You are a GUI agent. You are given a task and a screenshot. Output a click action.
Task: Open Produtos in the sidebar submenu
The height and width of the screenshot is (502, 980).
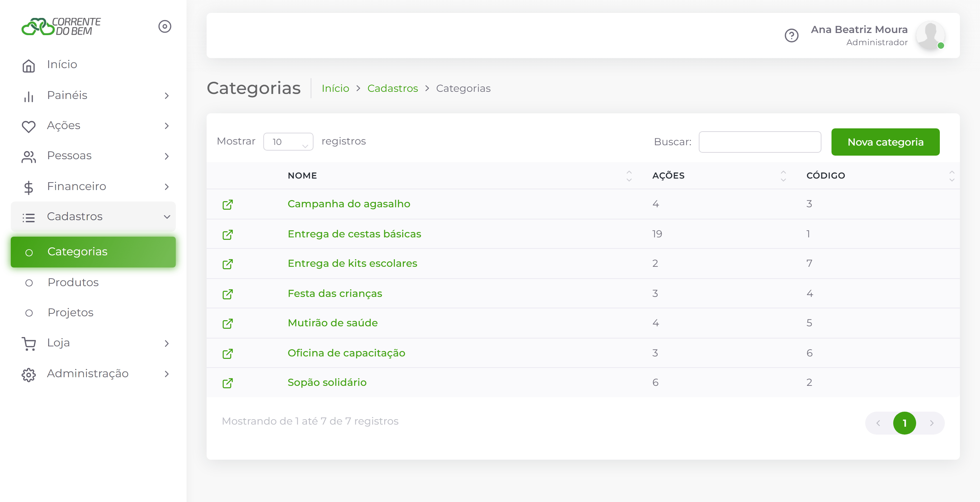73,282
